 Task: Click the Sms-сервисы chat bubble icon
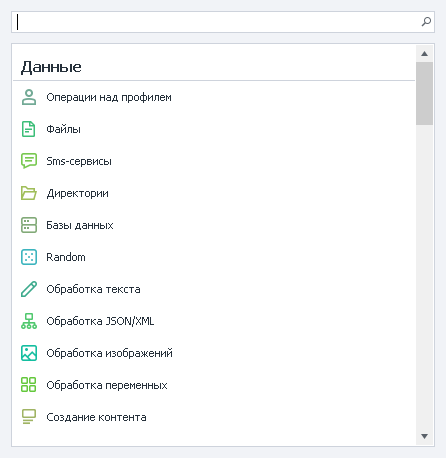coord(29,161)
